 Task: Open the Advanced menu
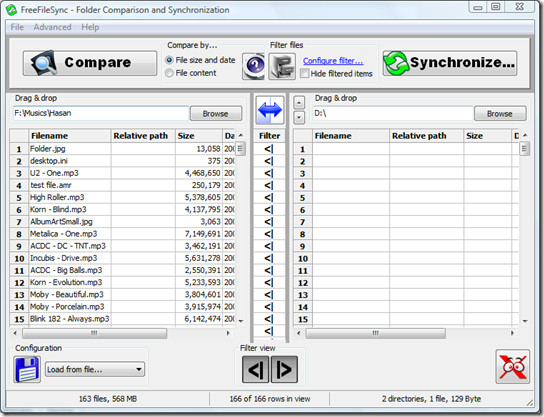click(x=52, y=27)
